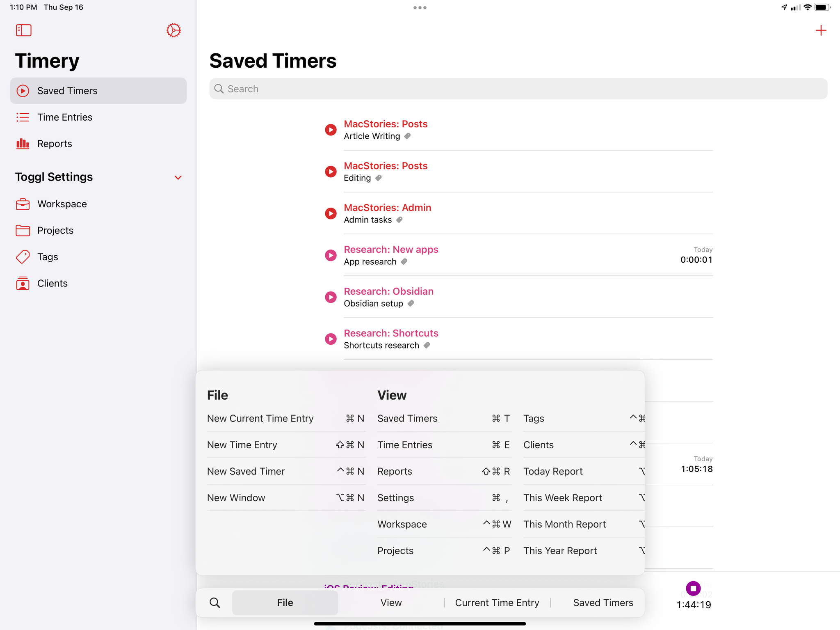Select Time Entries from View menu
Screen dimensions: 840x630
(404, 444)
